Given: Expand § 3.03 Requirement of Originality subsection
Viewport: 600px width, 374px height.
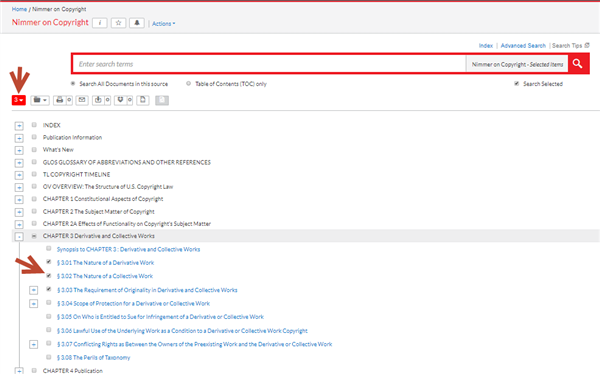Looking at the screenshot, I should tap(34, 290).
